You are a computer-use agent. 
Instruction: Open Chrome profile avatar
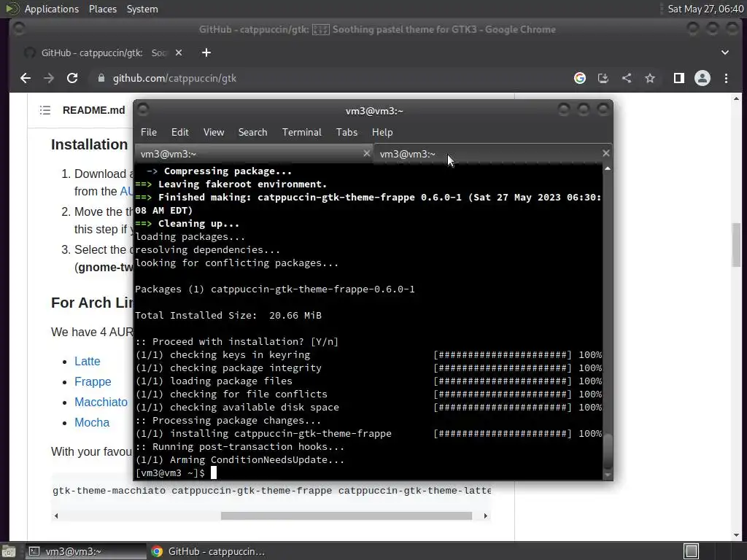pyautogui.click(x=703, y=78)
